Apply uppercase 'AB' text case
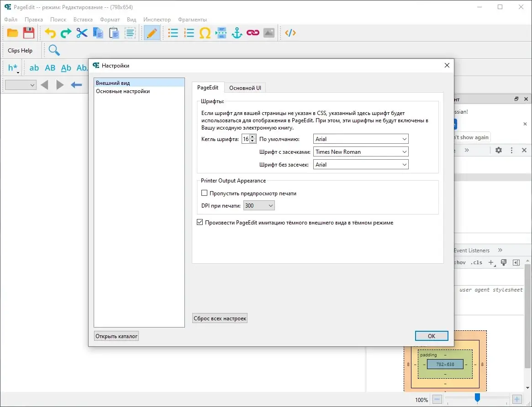Image resolution: width=532 pixels, height=407 pixels. point(50,68)
